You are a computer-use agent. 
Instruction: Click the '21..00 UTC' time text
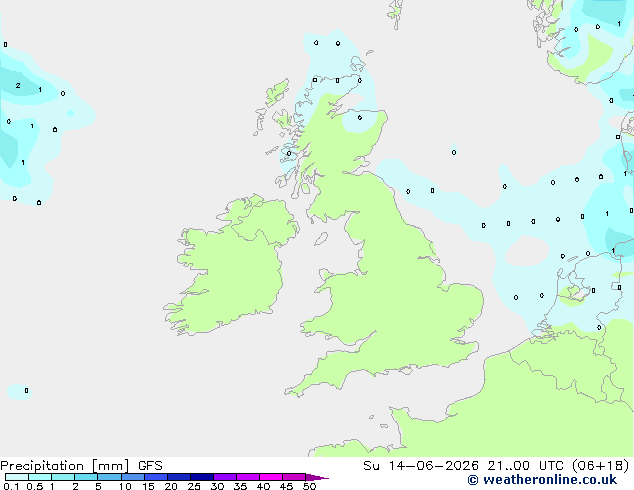[x=526, y=466]
